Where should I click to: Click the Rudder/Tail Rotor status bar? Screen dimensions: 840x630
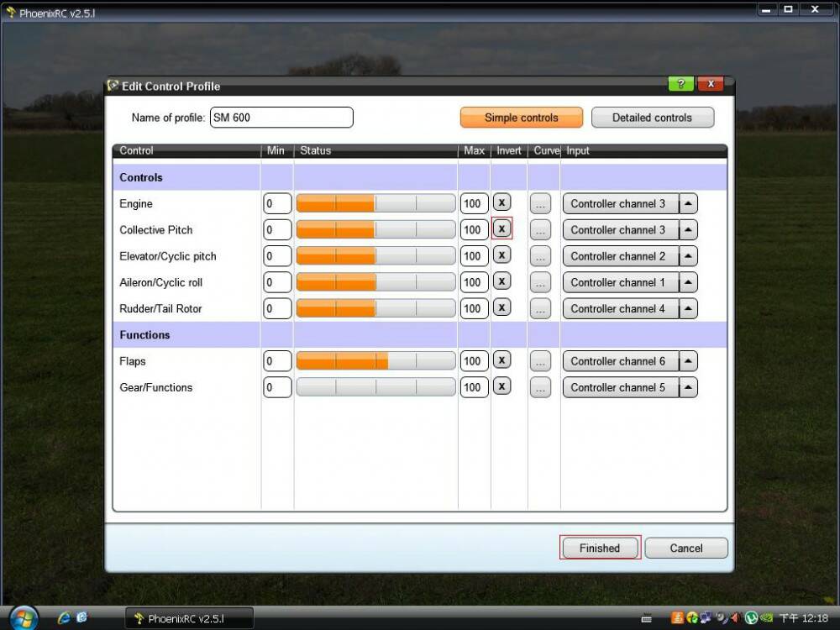coord(375,308)
